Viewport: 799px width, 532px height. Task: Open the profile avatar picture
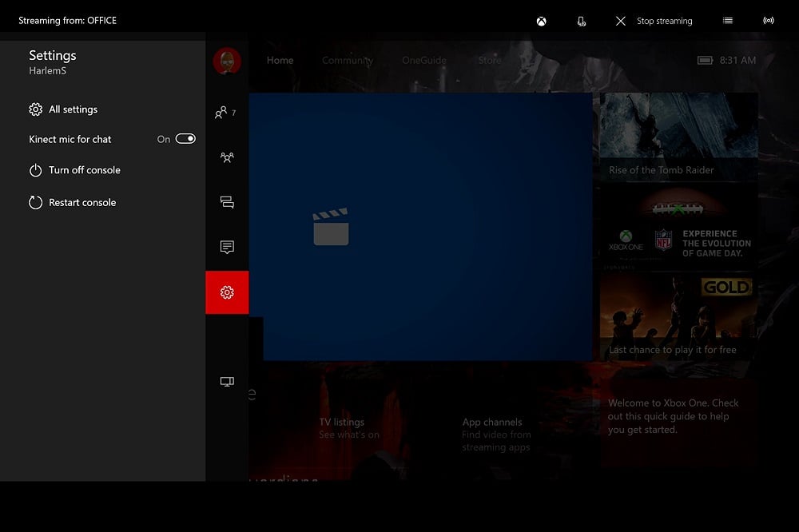tap(227, 61)
